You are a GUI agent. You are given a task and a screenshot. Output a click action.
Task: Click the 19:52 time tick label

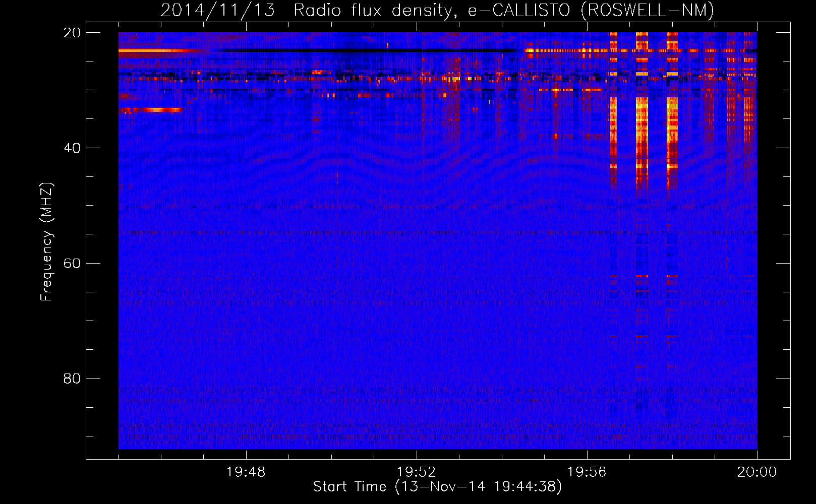[x=417, y=472]
